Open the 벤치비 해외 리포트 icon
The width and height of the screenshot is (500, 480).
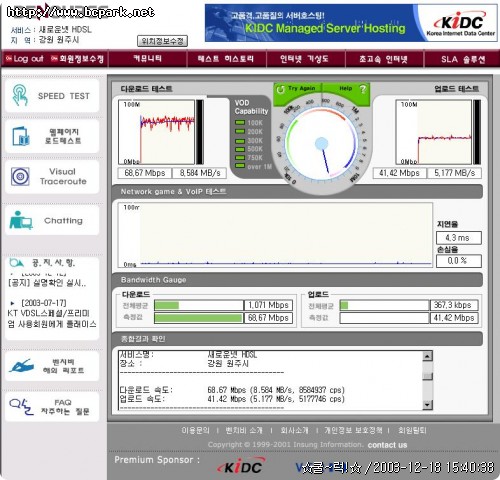click(x=21, y=366)
